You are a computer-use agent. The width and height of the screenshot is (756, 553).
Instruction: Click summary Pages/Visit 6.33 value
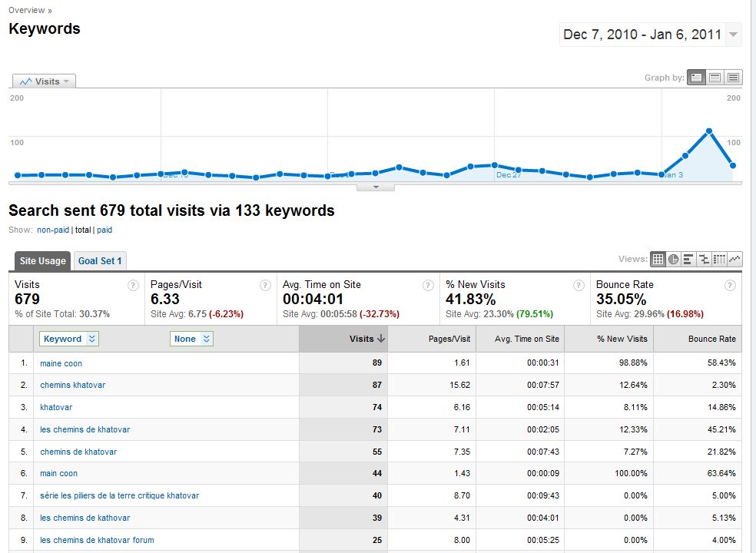(x=165, y=300)
